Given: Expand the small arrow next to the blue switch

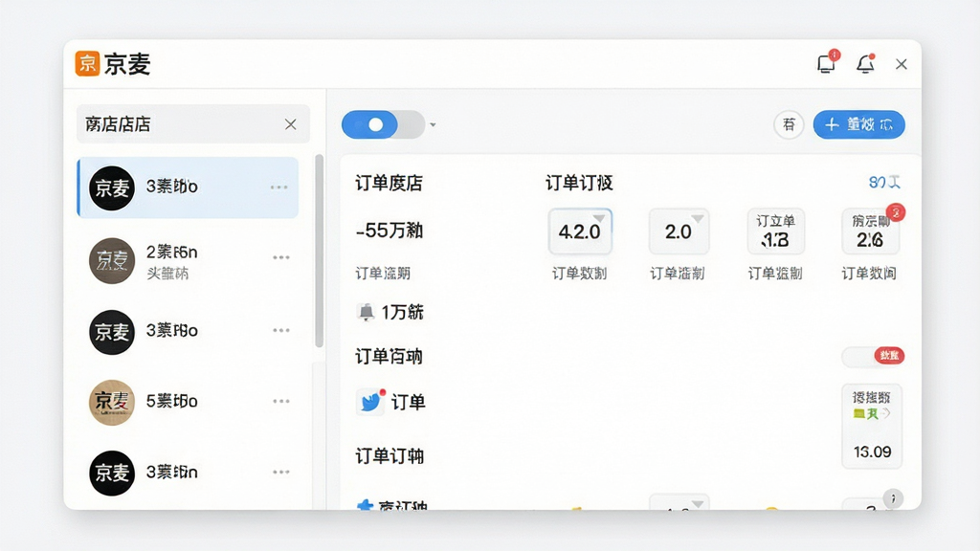Looking at the screenshot, I should [x=433, y=125].
